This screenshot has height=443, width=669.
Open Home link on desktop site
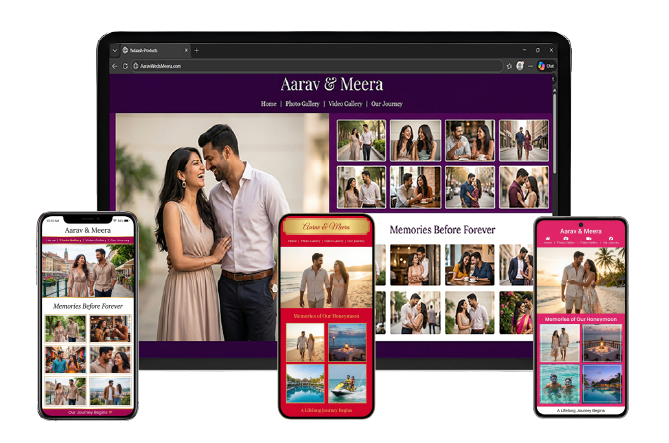pos(268,104)
